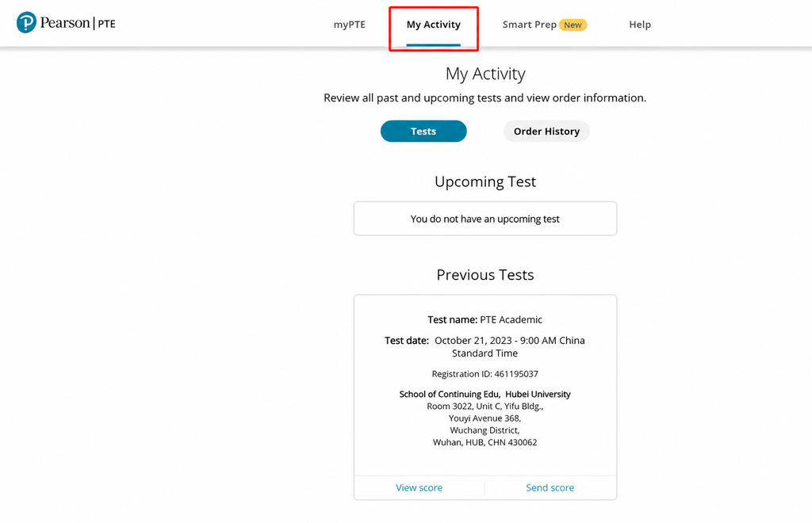
Task: Click the My Activity page heading
Action: [485, 74]
